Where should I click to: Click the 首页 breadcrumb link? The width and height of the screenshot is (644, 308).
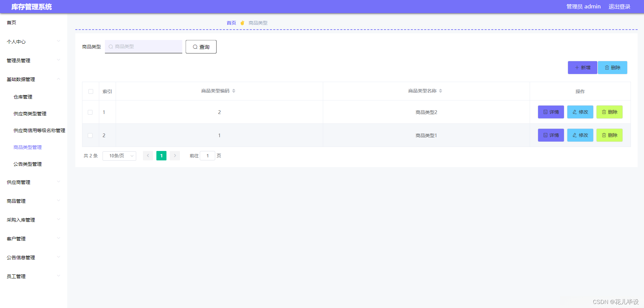(231, 23)
